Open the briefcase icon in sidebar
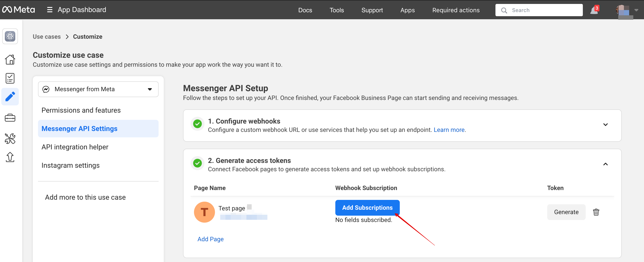The image size is (644, 262). 10,118
